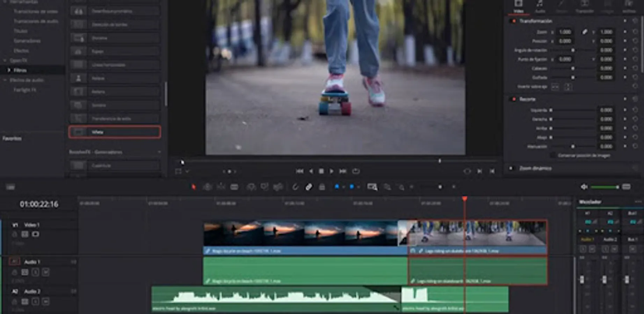Disable the Recorte section toggle
The height and width of the screenshot is (314, 644).
pos(514,99)
